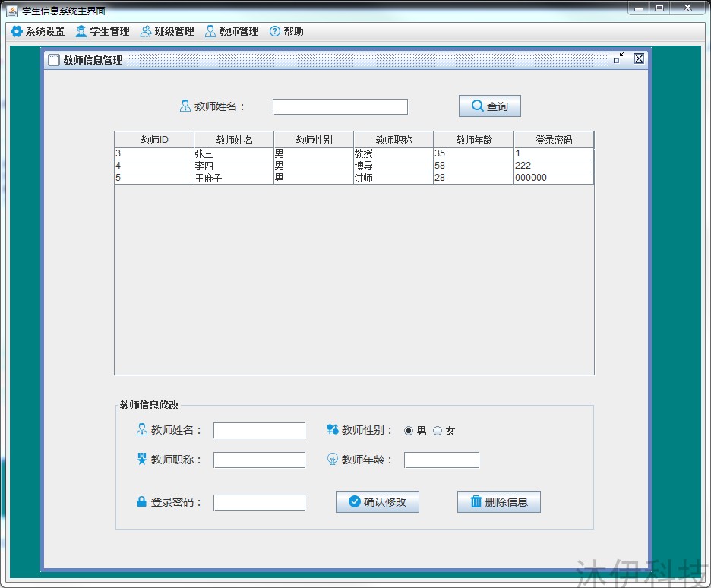Focus the 教师职称 input field

click(x=259, y=460)
